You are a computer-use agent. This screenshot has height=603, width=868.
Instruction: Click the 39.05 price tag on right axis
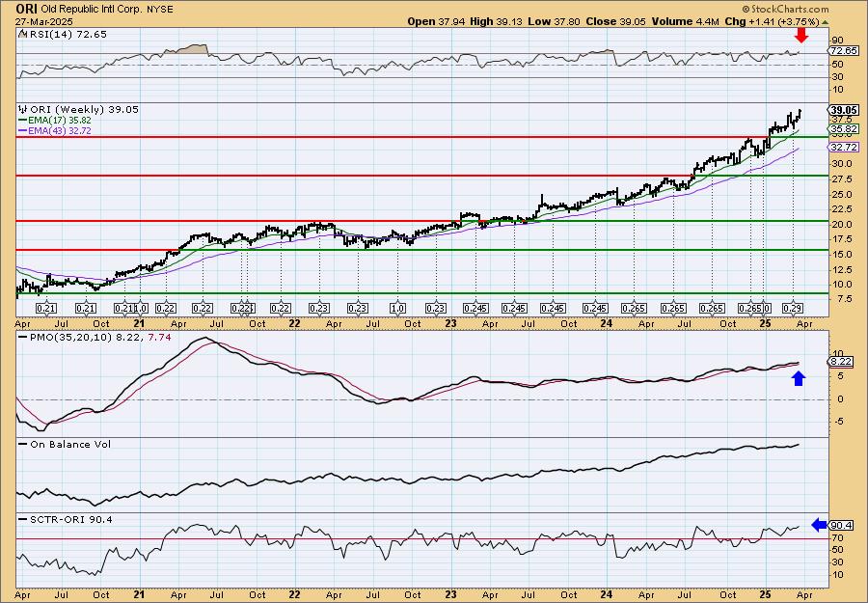click(x=845, y=110)
